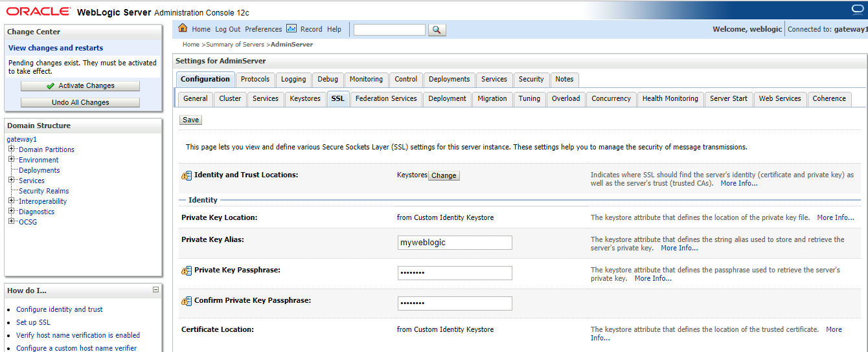The image size is (868, 352).
Task: Click the icon beside Private Key Passphrase
Action: pos(187,270)
